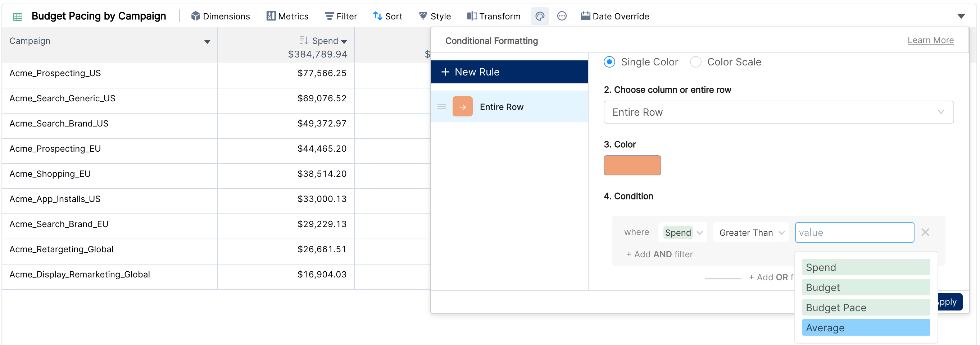
Task: Open the orange color swatch picker
Action: [x=632, y=165]
